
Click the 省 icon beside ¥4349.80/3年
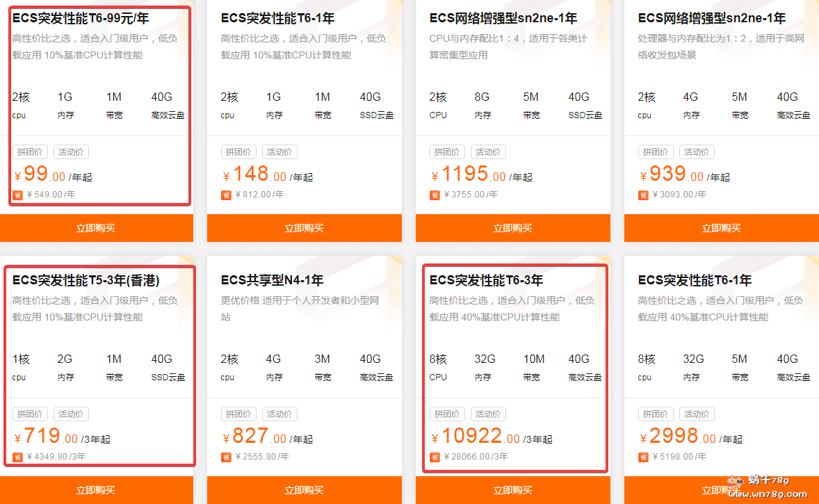tap(17, 457)
